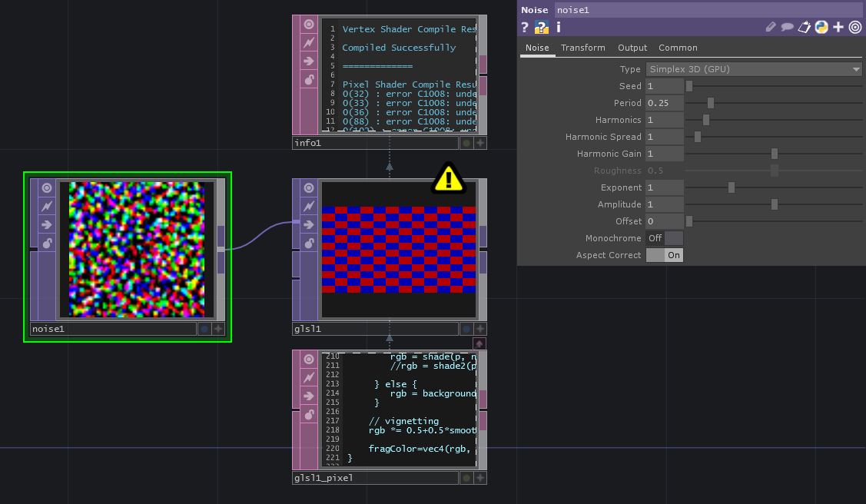The width and height of the screenshot is (866, 504).
Task: Click the Seed parameter label
Action: click(x=630, y=86)
